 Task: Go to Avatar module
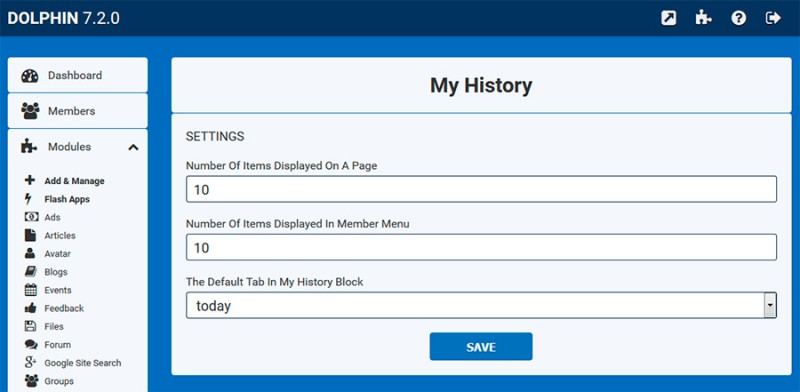(57, 254)
